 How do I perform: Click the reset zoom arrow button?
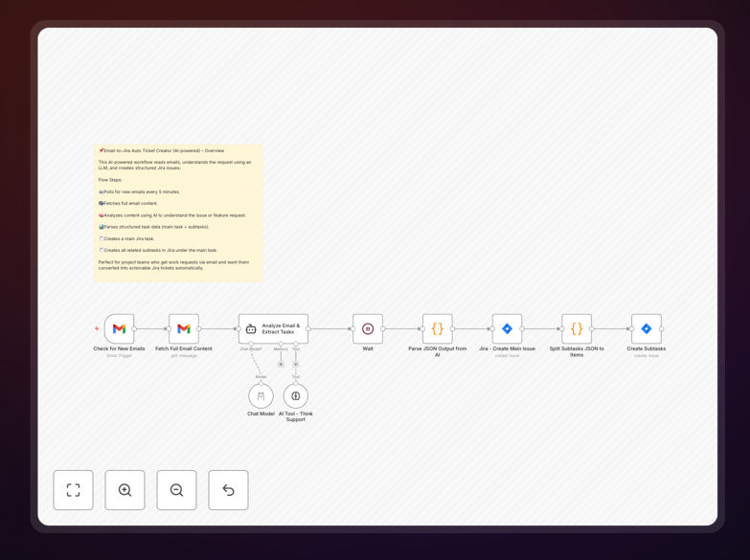coord(228,490)
